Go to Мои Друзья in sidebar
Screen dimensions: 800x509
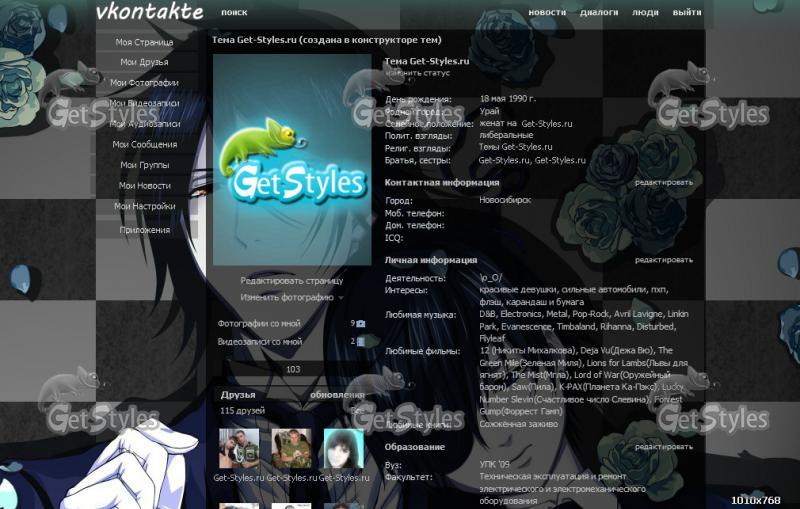144,62
